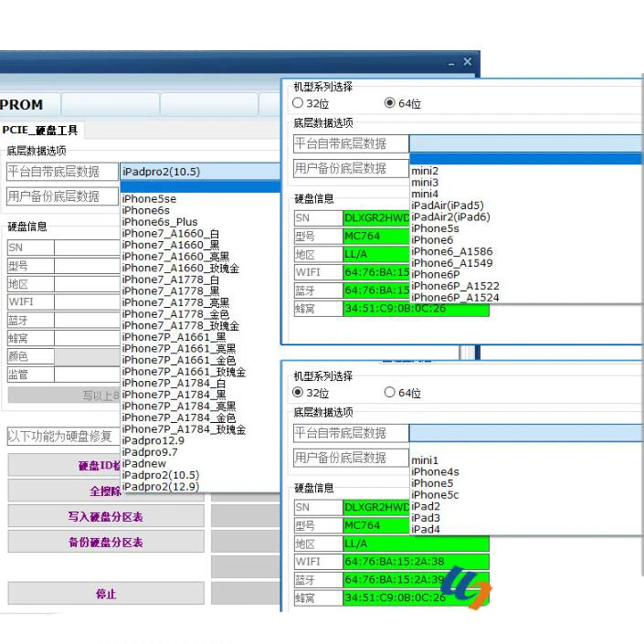Choose iPad3 in 32位 list
Image resolution: width=644 pixels, height=644 pixels.
click(x=426, y=518)
